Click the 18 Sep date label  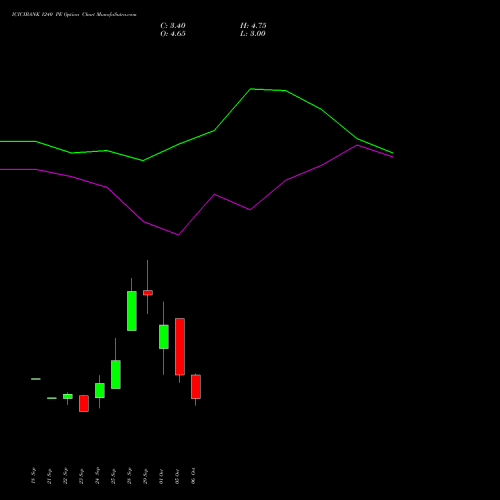(x=33, y=476)
